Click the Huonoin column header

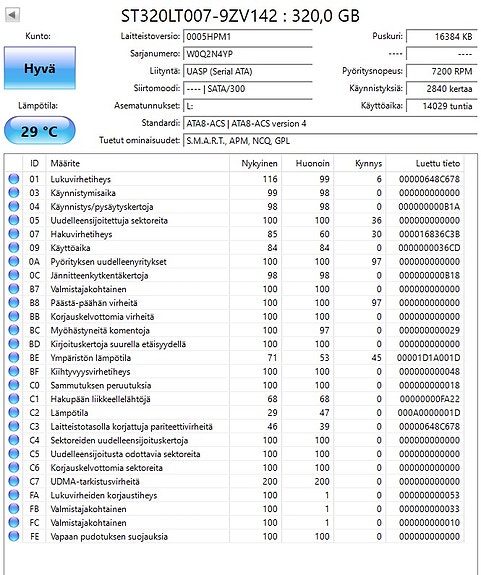point(308,163)
